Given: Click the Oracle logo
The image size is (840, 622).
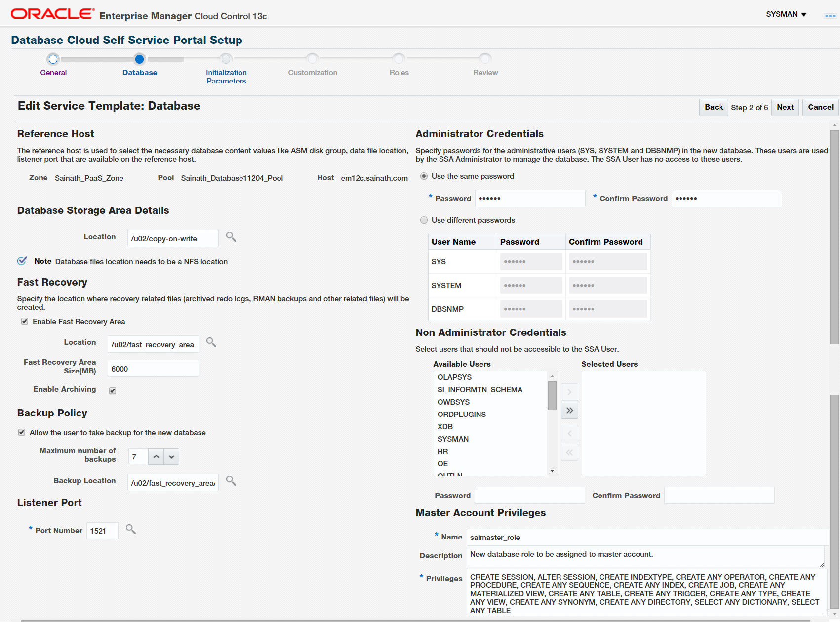Looking at the screenshot, I should [x=52, y=14].
